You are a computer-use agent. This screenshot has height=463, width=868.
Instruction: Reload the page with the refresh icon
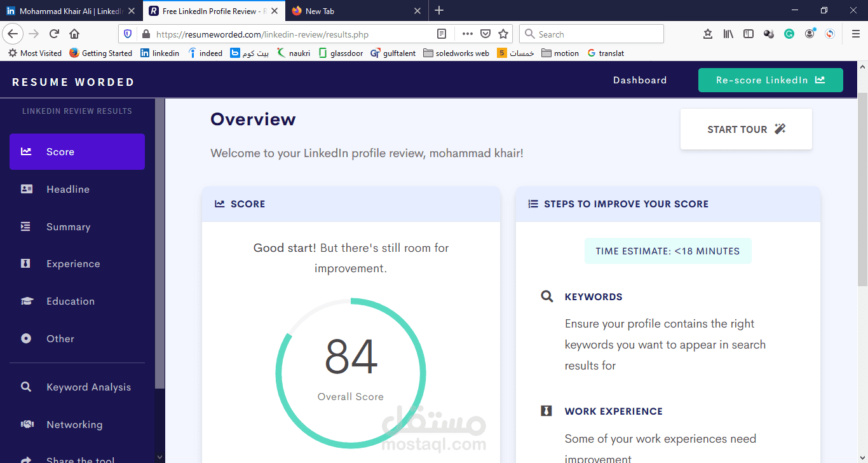55,34
